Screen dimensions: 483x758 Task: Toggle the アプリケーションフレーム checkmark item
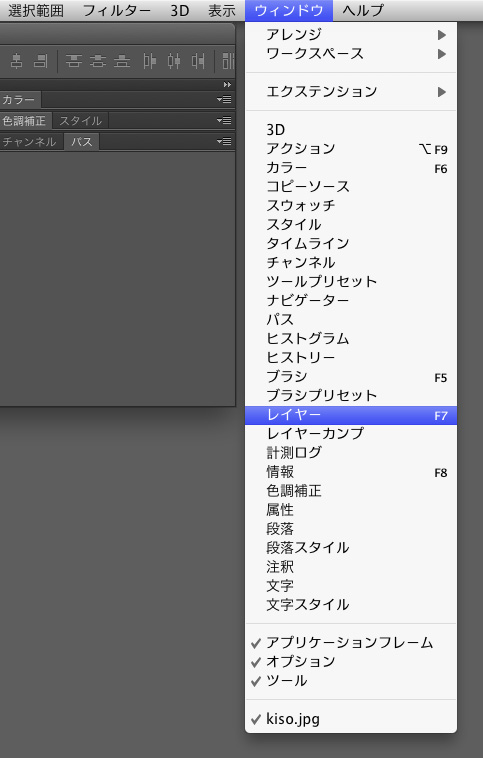(x=351, y=642)
